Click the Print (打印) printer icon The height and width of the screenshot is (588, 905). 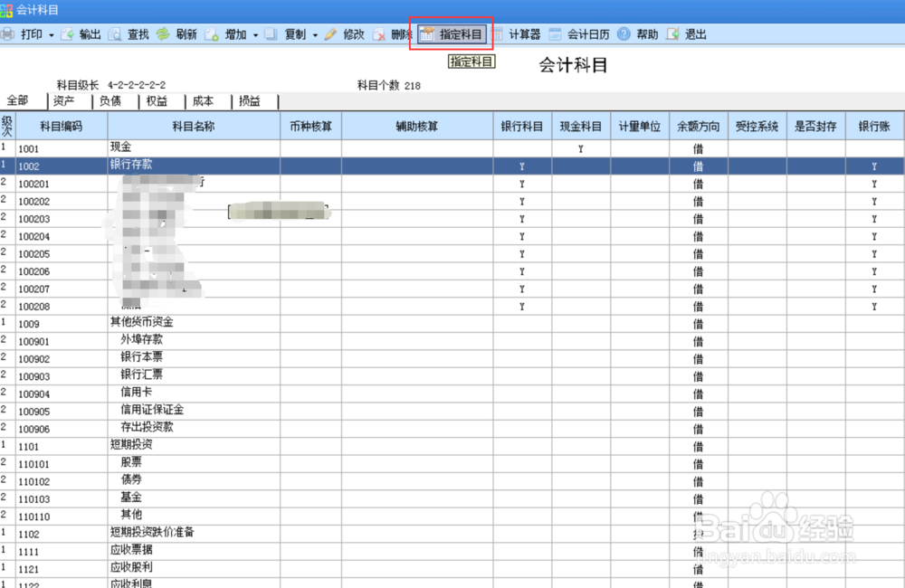(7, 34)
